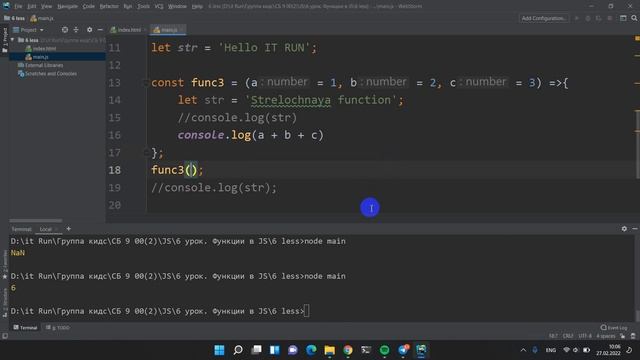This screenshot has height=360, width=640.
Task: Open terminal panel gear settings
Action: point(624,229)
